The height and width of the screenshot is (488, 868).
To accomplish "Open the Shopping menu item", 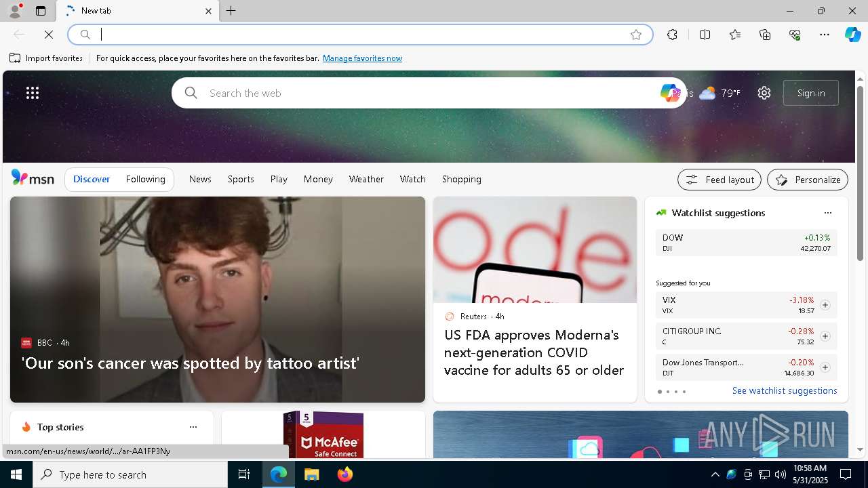I will 462,179.
